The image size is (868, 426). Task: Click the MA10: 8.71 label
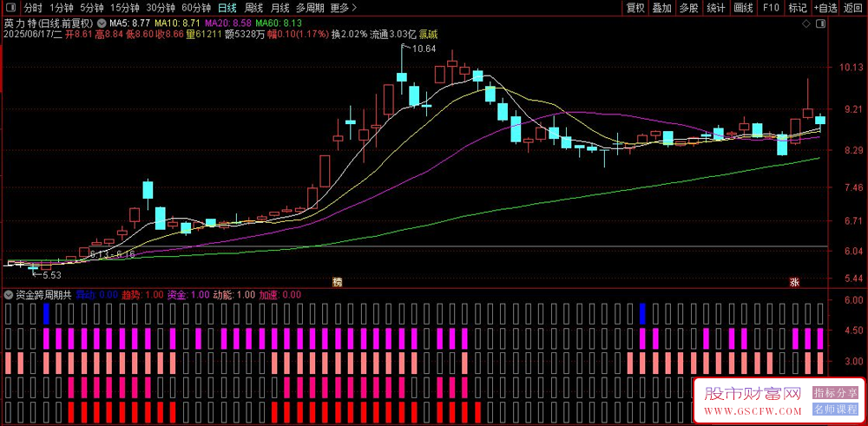tap(177, 23)
